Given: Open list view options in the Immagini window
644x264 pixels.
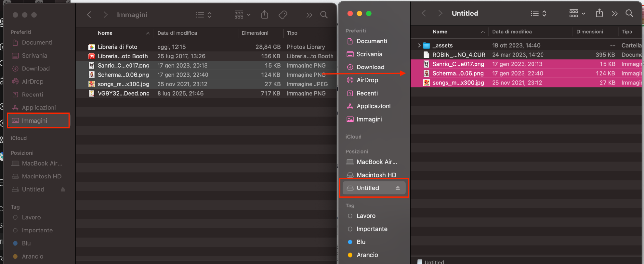Looking at the screenshot, I should (x=204, y=15).
